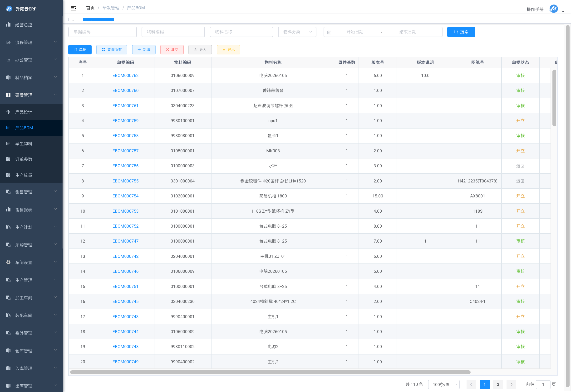Click the 孪生物料 grid icon
Viewport: 571px width, 392px height.
click(8, 144)
